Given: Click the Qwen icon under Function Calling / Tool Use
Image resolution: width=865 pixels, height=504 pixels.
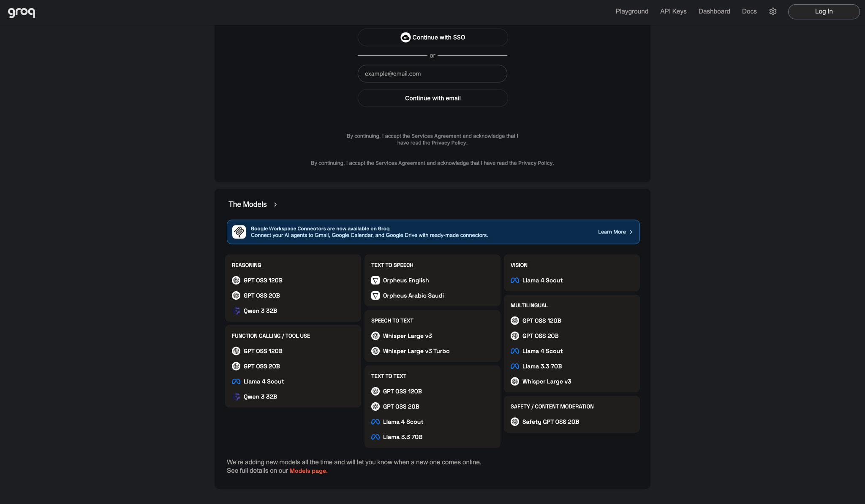Looking at the screenshot, I should click(x=236, y=397).
